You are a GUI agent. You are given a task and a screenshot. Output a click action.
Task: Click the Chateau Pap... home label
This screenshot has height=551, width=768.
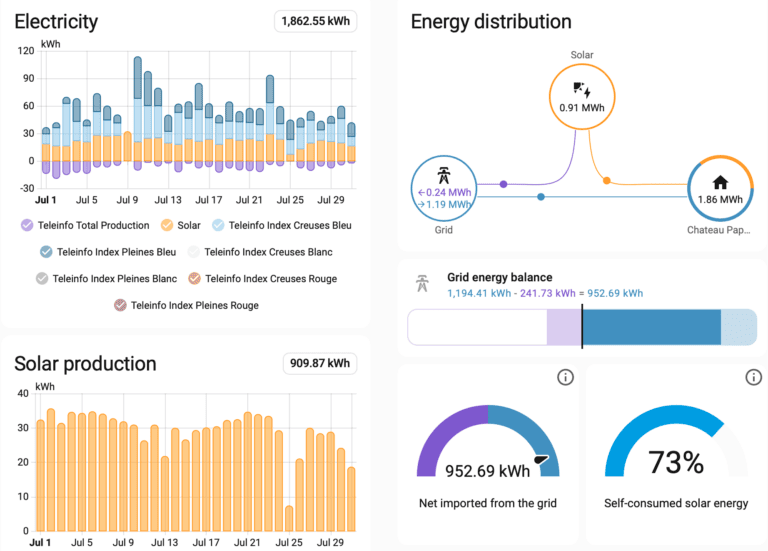tap(719, 230)
